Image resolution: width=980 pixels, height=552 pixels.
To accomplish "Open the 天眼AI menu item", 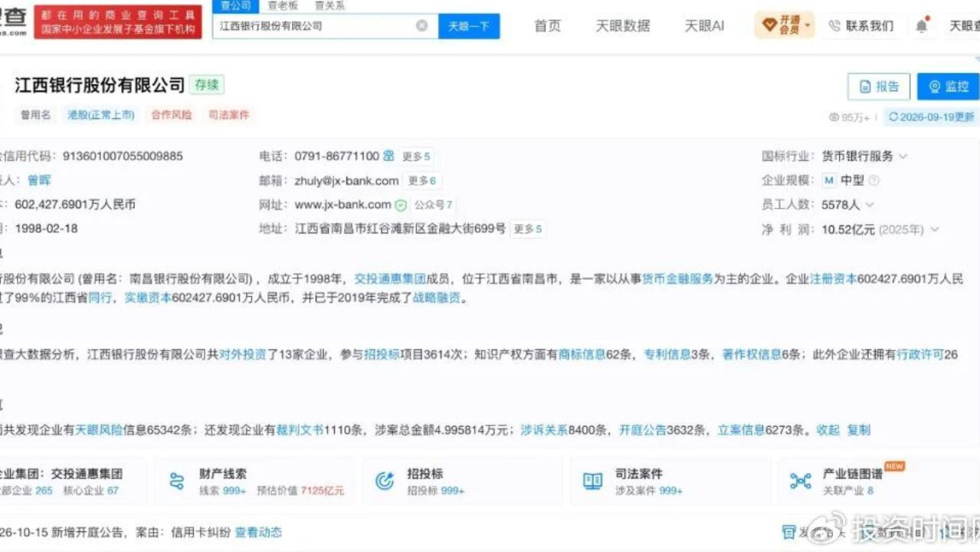I will [x=704, y=26].
